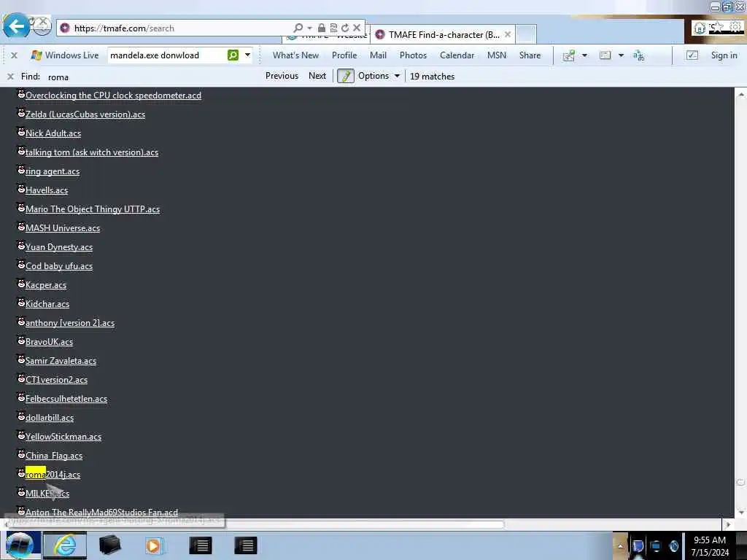Refresh the page with the reload icon

pyautogui.click(x=345, y=28)
